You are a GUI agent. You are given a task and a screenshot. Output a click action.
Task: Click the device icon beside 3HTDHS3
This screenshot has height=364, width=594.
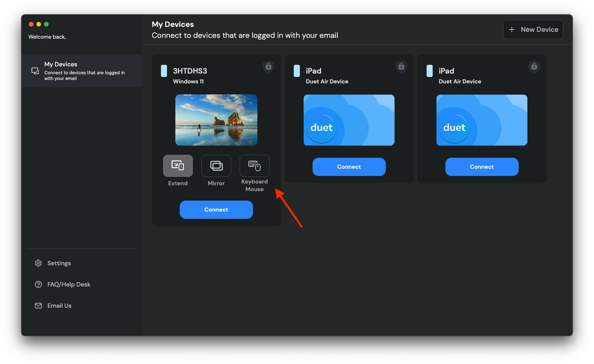(x=164, y=71)
